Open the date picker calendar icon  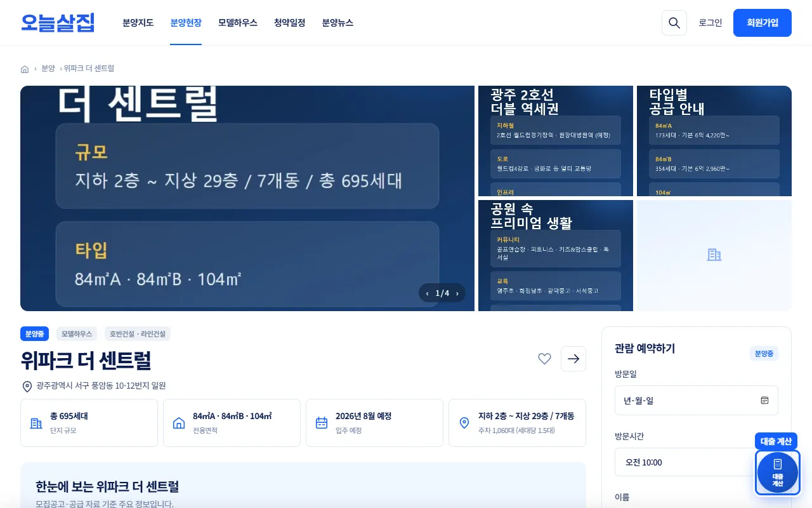764,401
